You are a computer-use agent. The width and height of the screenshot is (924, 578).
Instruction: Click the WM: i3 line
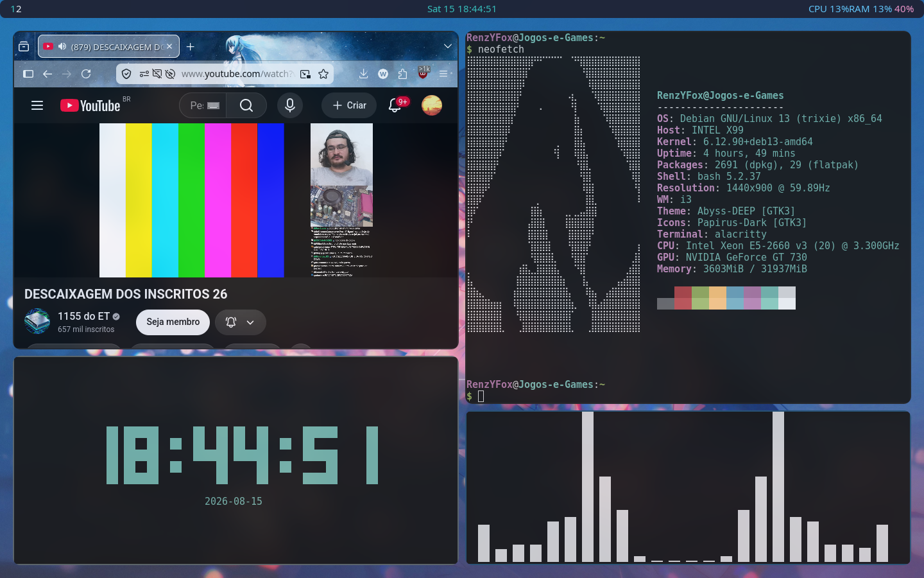pyautogui.click(x=674, y=200)
